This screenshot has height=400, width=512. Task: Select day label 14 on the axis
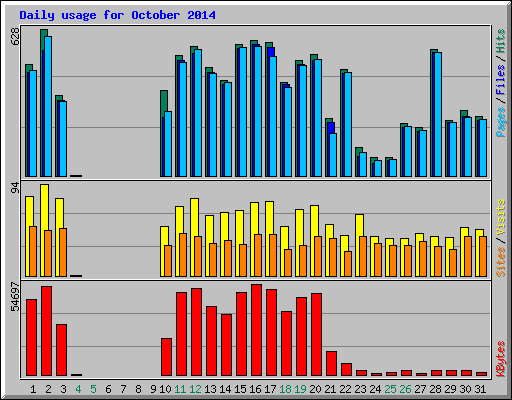[225, 389]
